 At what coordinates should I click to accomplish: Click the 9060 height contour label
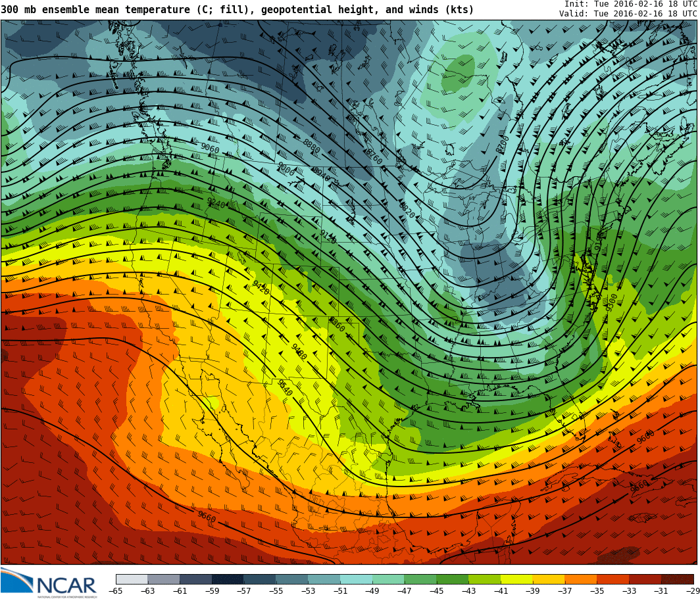tap(210, 148)
